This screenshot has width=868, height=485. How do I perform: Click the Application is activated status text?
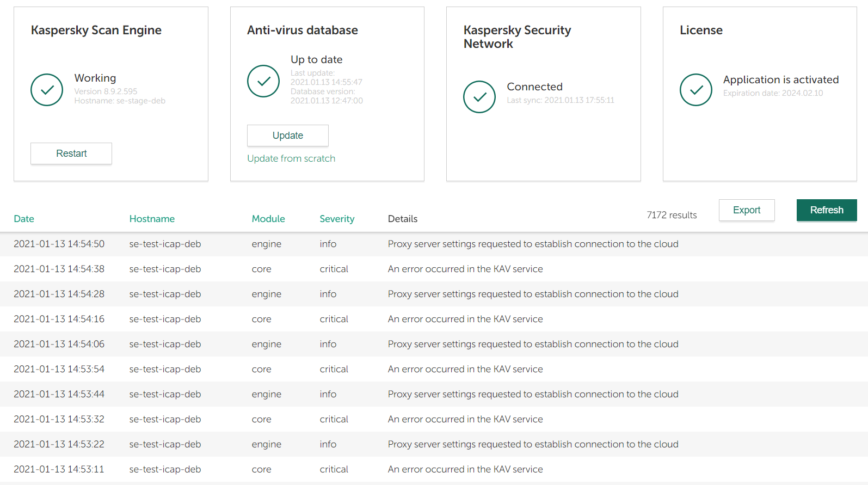(780, 80)
